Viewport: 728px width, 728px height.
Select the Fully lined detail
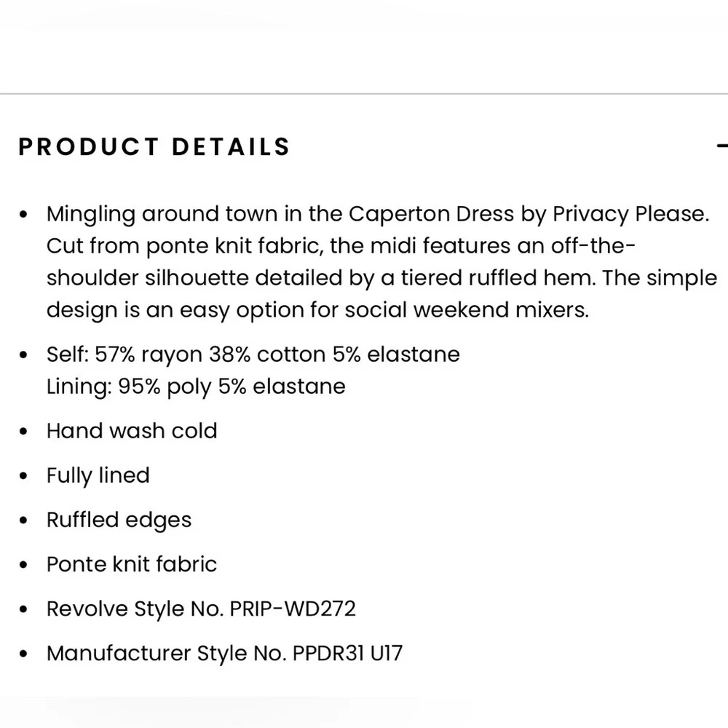click(x=98, y=475)
